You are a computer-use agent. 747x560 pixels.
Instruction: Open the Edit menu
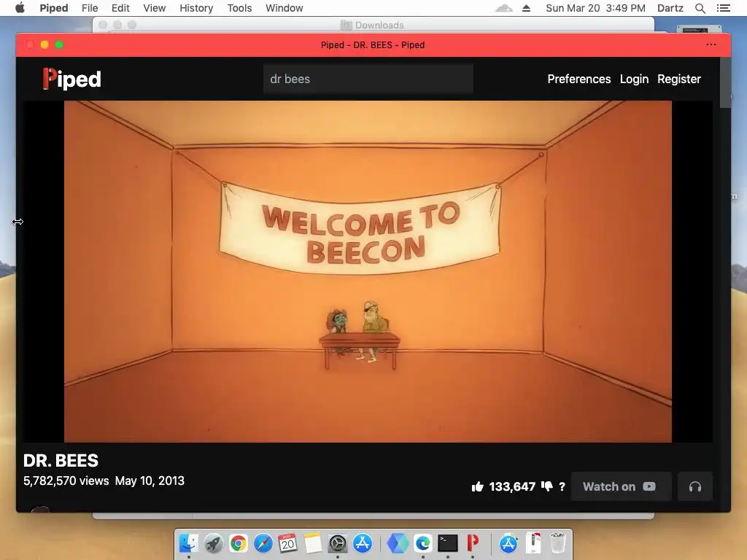[120, 8]
